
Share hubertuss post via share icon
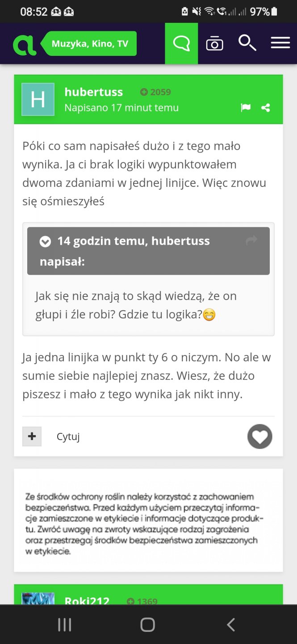(x=266, y=108)
